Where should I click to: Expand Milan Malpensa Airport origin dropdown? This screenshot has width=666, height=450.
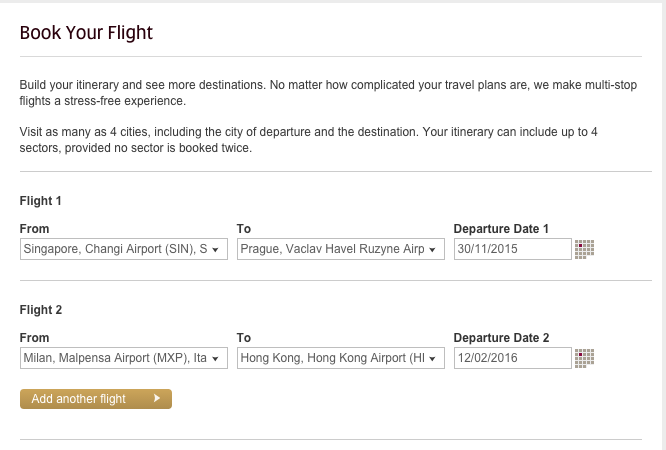click(x=124, y=358)
